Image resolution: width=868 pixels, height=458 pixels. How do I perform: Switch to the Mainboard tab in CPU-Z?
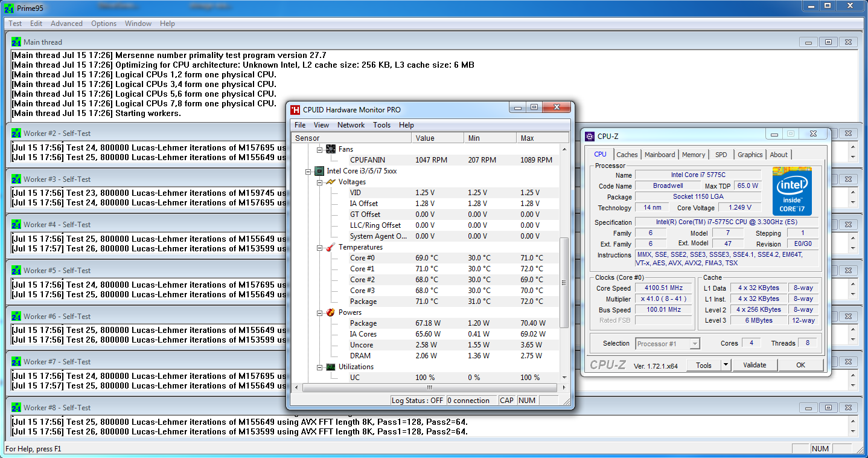660,155
